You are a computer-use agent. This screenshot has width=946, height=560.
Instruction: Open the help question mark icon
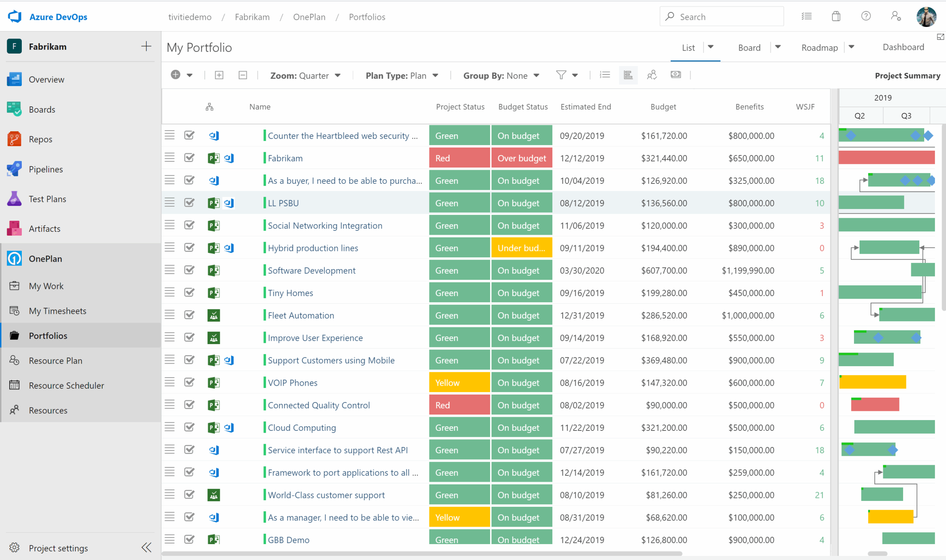(865, 16)
